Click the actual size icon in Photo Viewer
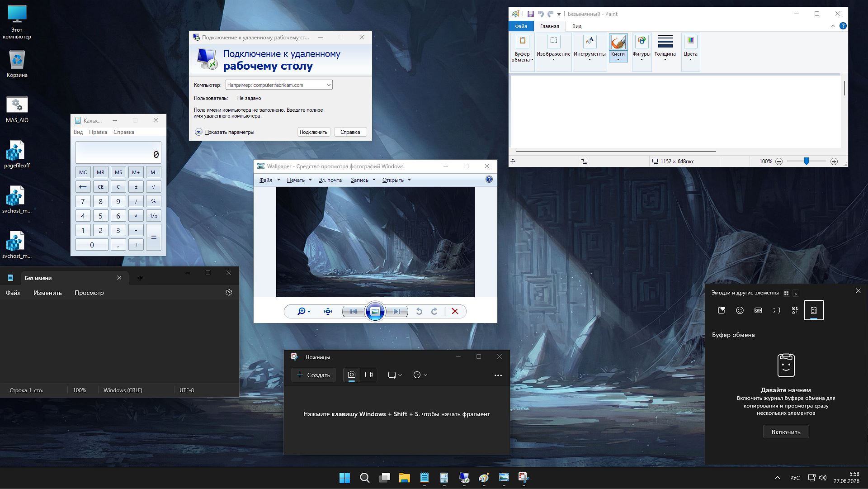This screenshot has width=868, height=489. [328, 312]
